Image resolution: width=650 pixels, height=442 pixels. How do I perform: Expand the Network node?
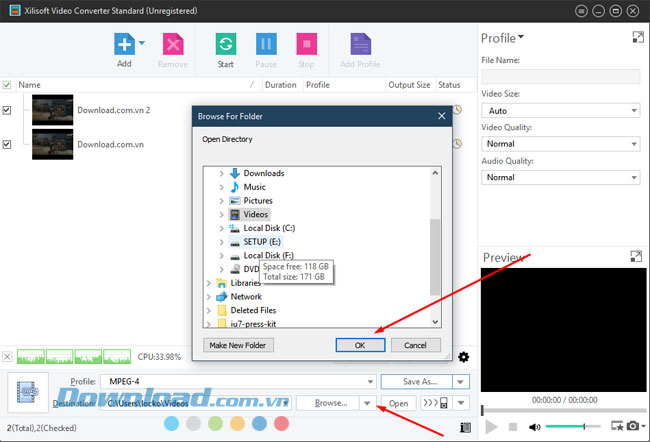click(x=208, y=296)
